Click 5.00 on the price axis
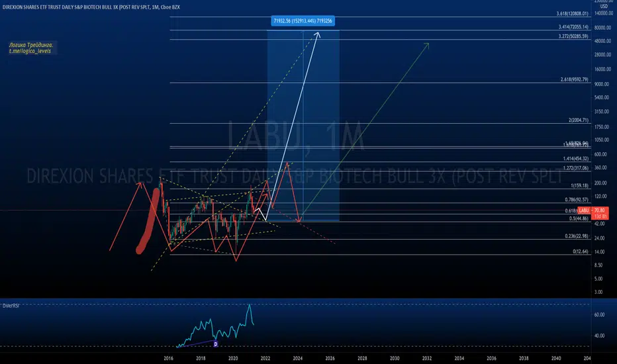Image resolution: width=617 pixels, height=364 pixels. (598, 279)
